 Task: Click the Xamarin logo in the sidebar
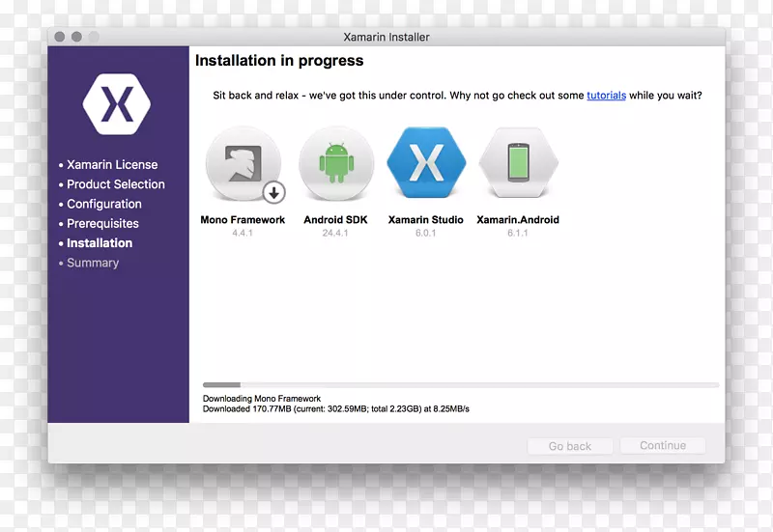pos(117,104)
